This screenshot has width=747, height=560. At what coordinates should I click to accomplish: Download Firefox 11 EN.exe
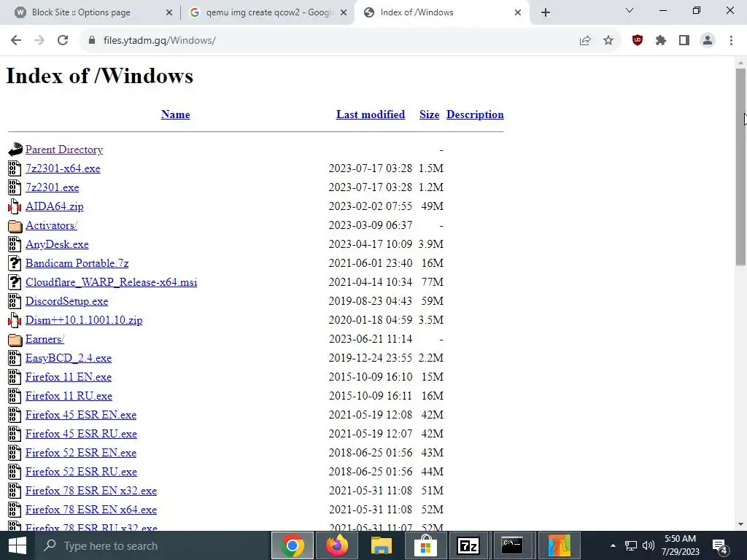(68, 377)
